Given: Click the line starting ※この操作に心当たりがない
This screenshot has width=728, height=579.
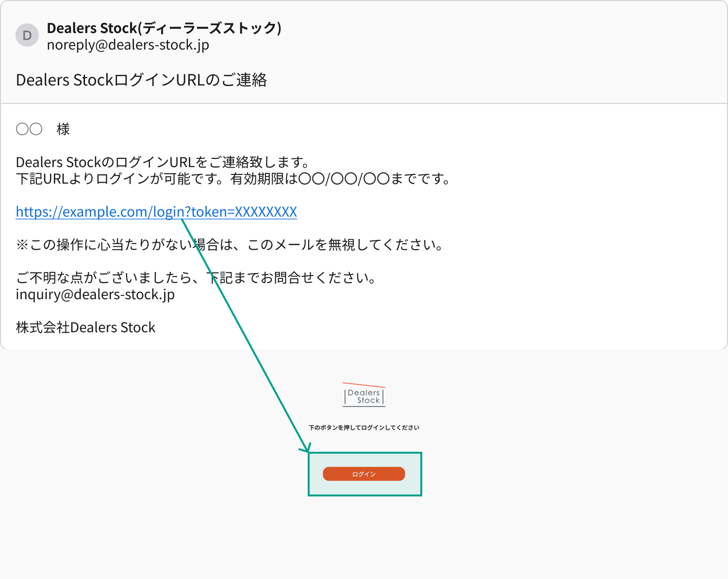Looking at the screenshot, I should click(x=230, y=245).
